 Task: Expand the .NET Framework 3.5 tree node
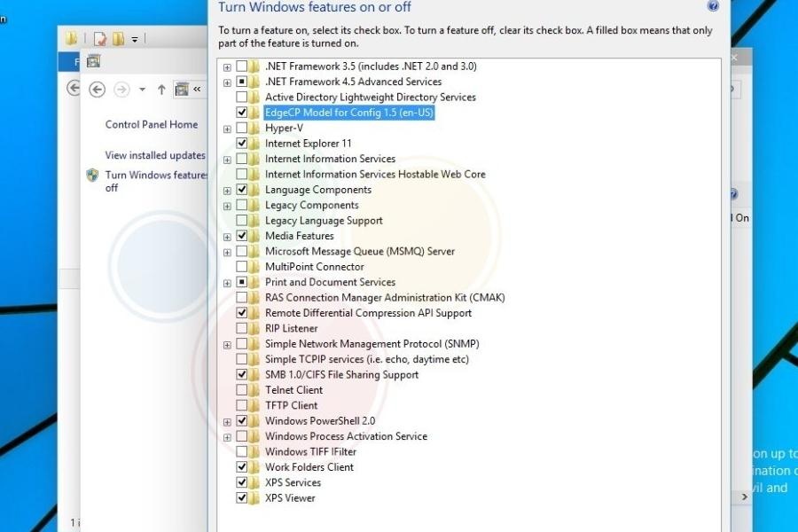[228, 66]
